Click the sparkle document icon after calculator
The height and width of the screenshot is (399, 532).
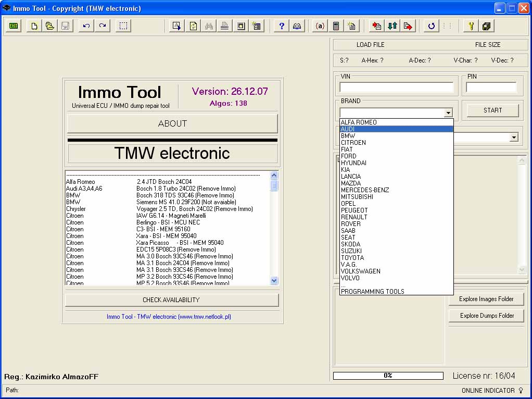click(351, 26)
